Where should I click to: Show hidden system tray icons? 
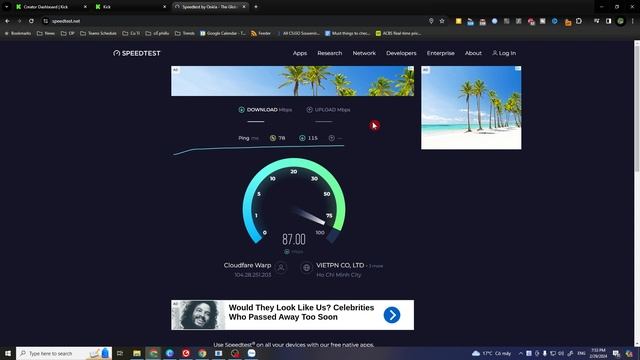point(520,353)
